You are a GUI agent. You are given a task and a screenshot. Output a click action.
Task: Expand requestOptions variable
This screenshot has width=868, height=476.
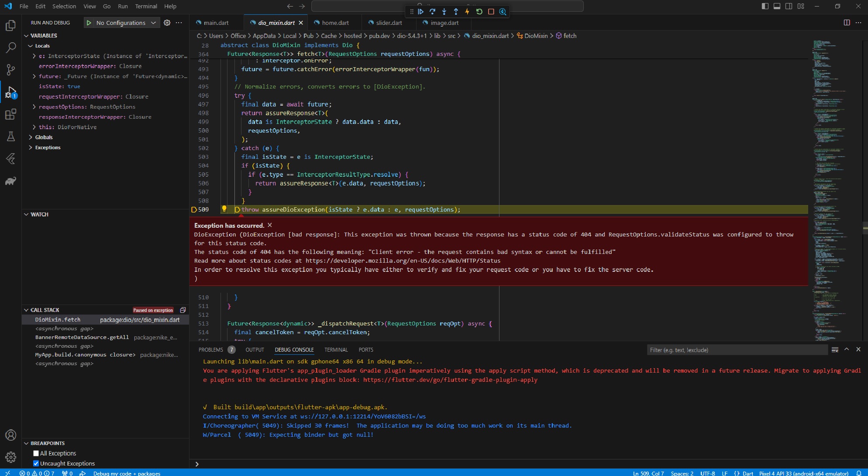pos(34,107)
